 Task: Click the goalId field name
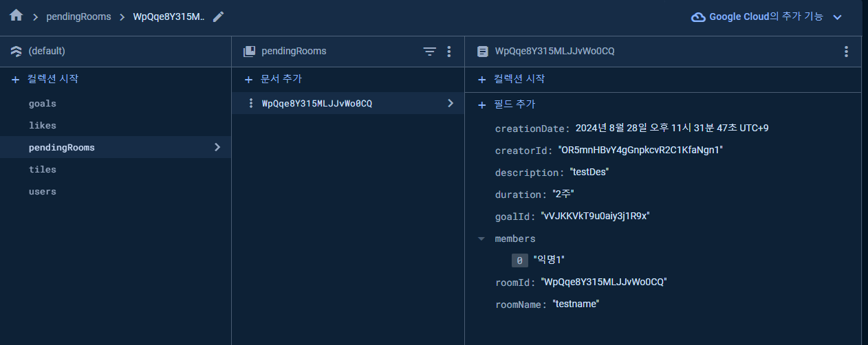pyautogui.click(x=514, y=216)
